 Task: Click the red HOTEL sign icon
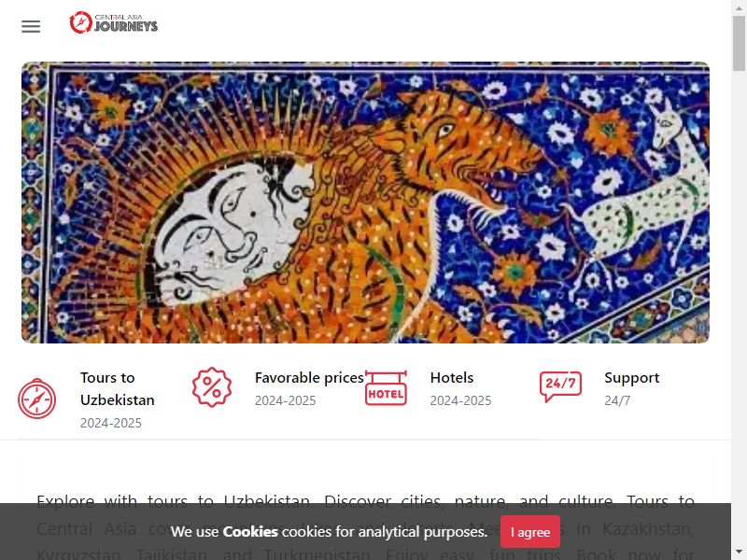[x=386, y=387]
